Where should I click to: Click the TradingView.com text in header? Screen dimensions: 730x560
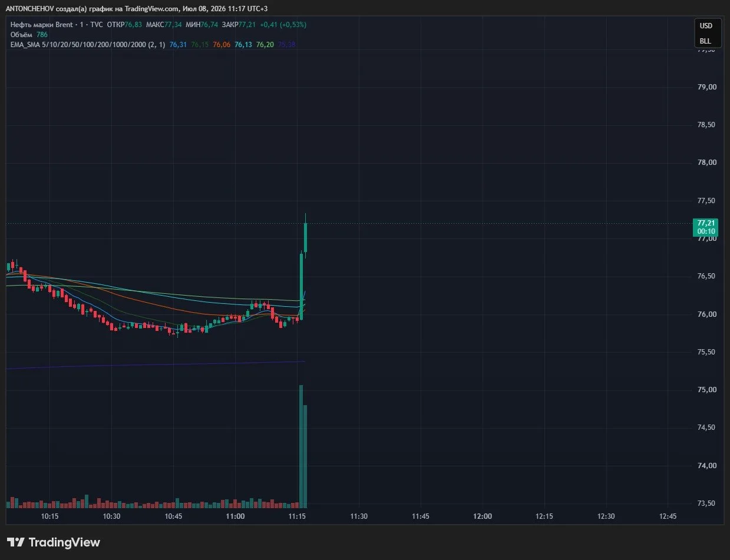[x=153, y=8]
